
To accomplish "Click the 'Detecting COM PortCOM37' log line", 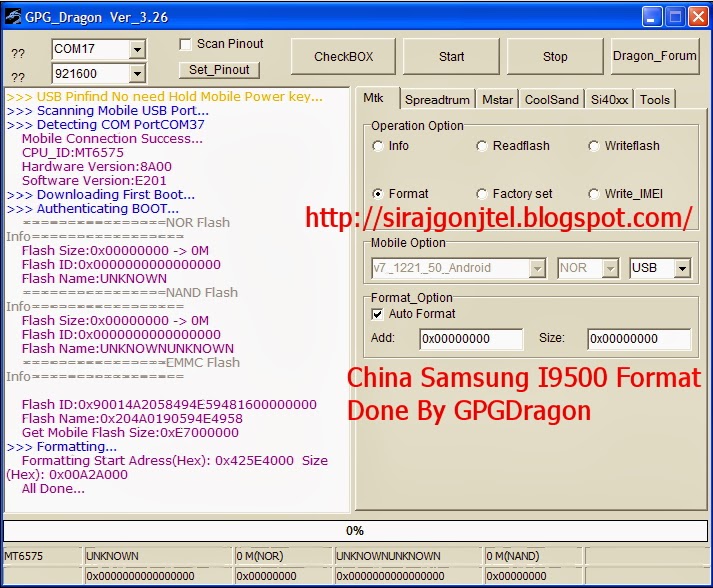I will 105,125.
